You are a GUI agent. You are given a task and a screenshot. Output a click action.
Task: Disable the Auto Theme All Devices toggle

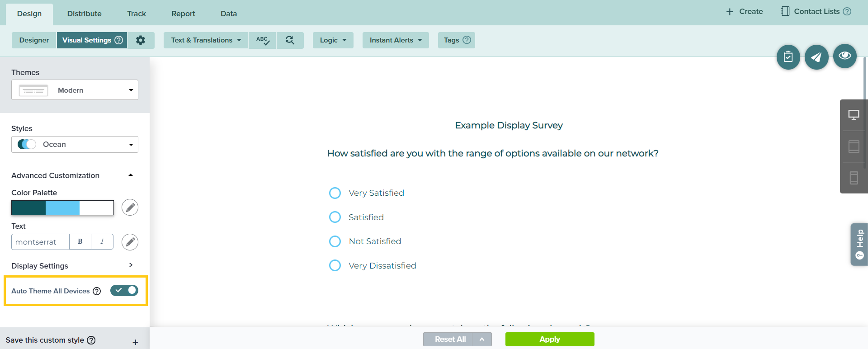(x=124, y=291)
